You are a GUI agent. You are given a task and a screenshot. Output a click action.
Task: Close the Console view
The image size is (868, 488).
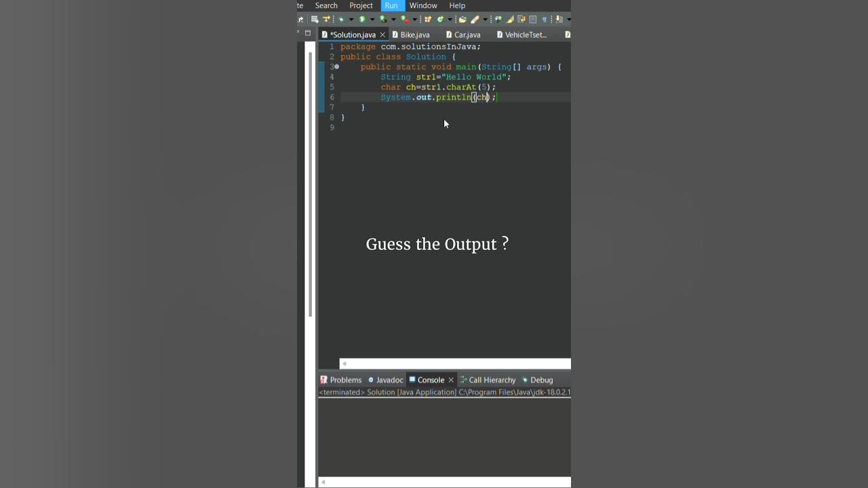click(451, 380)
